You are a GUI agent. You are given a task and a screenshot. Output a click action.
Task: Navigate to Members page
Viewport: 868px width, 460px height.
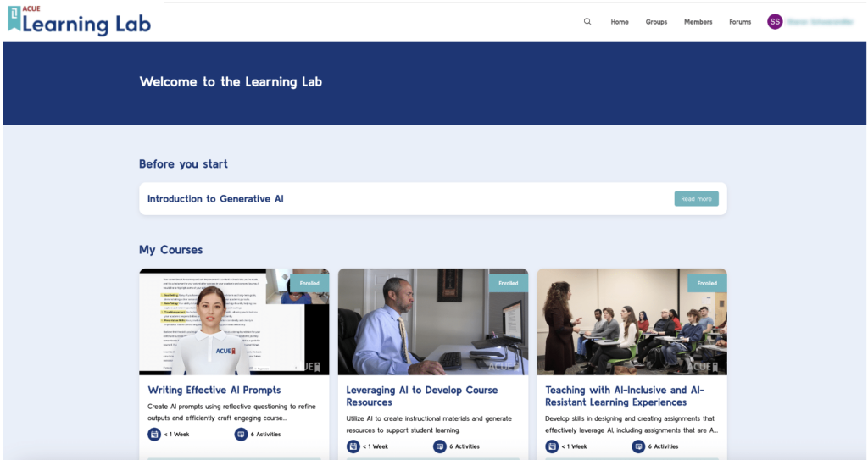(x=698, y=22)
